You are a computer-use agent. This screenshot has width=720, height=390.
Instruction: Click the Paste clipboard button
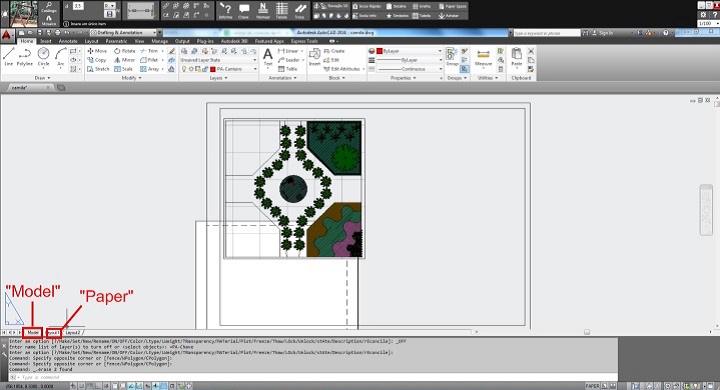517,57
